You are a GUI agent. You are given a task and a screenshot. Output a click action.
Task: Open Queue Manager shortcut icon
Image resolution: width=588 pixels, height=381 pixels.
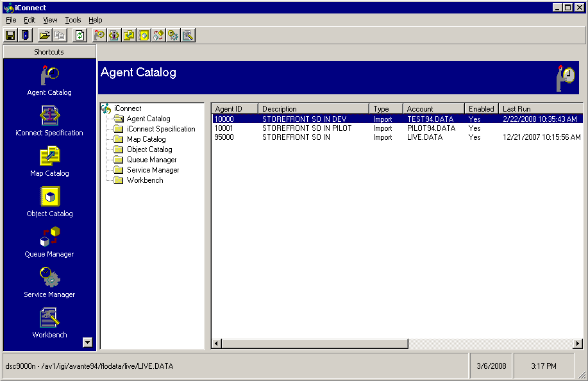(49, 237)
